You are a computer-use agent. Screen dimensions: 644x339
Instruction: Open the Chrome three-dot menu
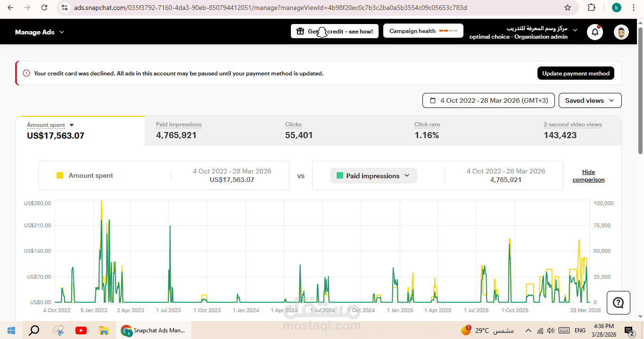634,8
